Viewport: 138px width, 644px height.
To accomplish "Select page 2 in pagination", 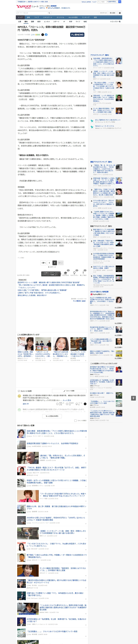I will point(55,263).
